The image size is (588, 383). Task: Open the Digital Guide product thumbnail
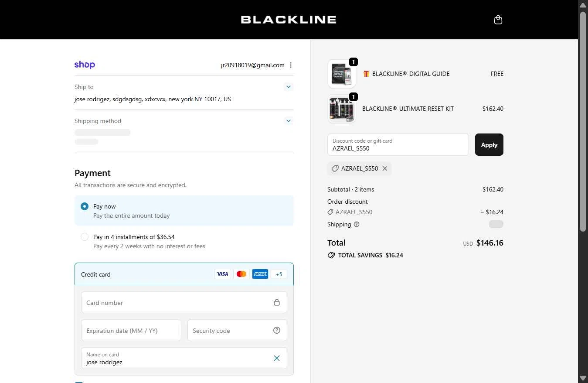pyautogui.click(x=342, y=74)
